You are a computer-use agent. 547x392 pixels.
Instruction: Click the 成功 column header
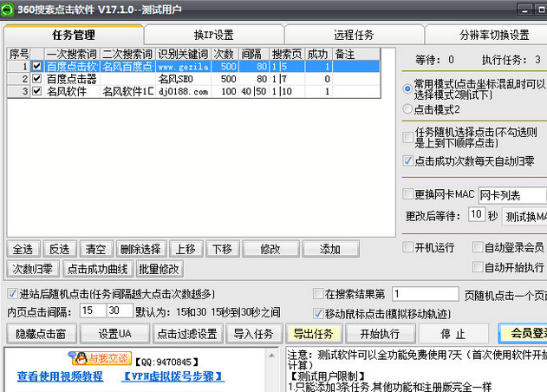(318, 54)
